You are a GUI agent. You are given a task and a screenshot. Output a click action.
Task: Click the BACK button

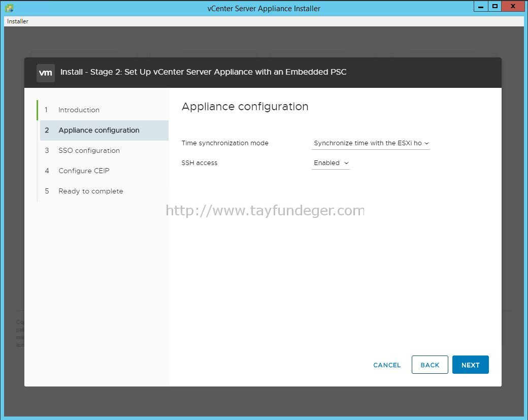[x=430, y=365]
